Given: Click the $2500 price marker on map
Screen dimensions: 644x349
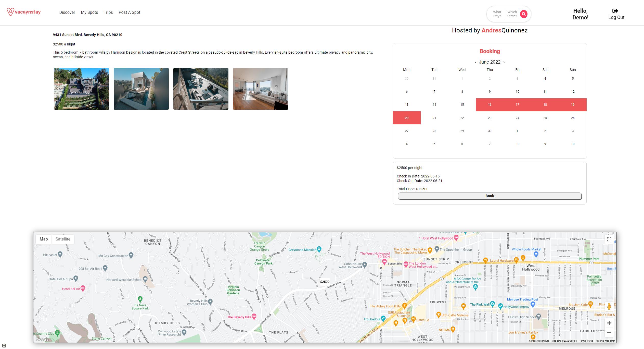Looking at the screenshot, I should click(x=325, y=282).
